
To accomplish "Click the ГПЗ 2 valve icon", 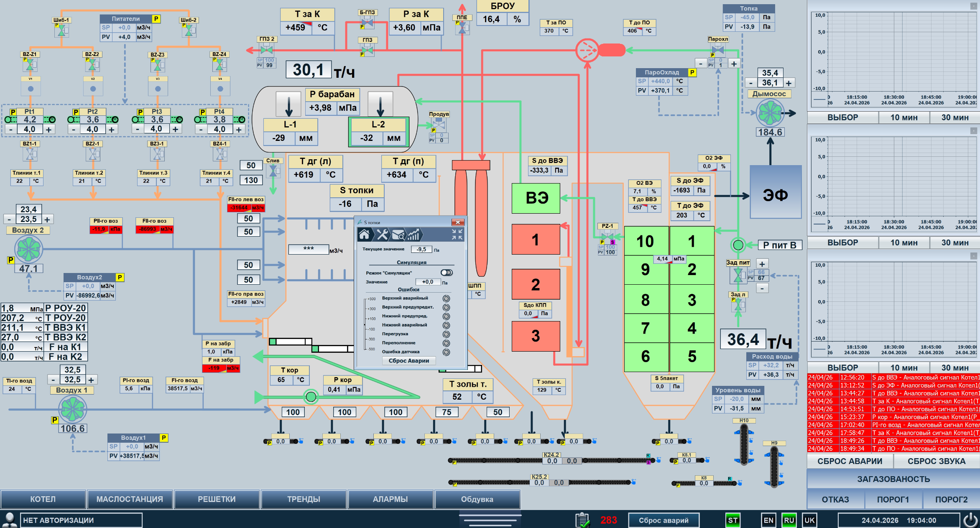I will [266, 50].
